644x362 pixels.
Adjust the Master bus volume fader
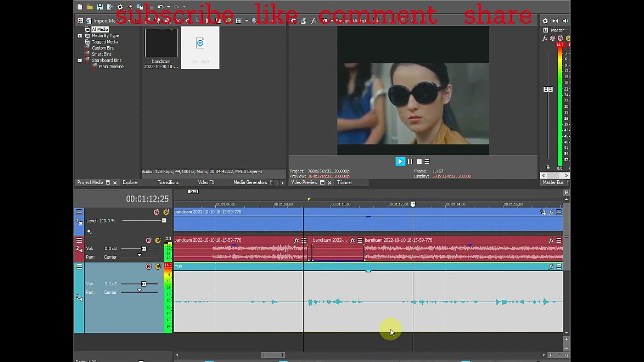click(548, 89)
